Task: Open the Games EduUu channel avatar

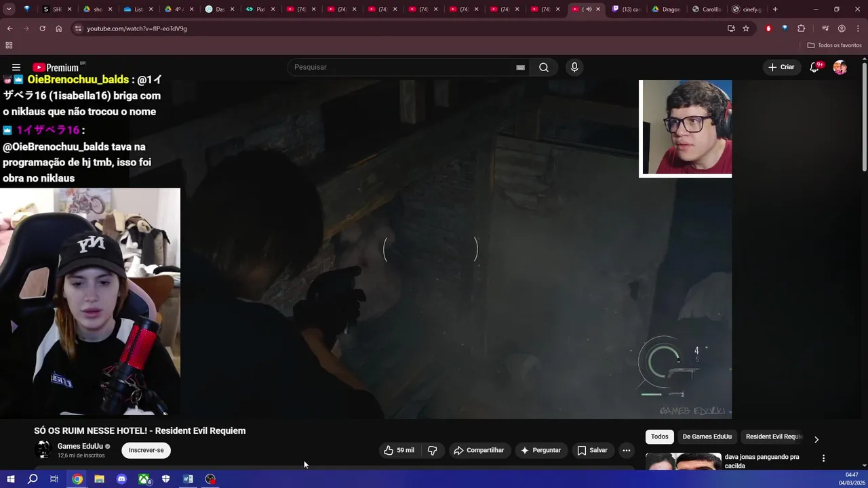Action: 43,450
